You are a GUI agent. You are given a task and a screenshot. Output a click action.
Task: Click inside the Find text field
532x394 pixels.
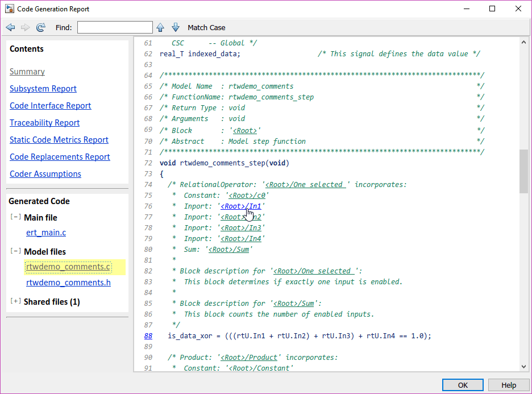coord(114,27)
